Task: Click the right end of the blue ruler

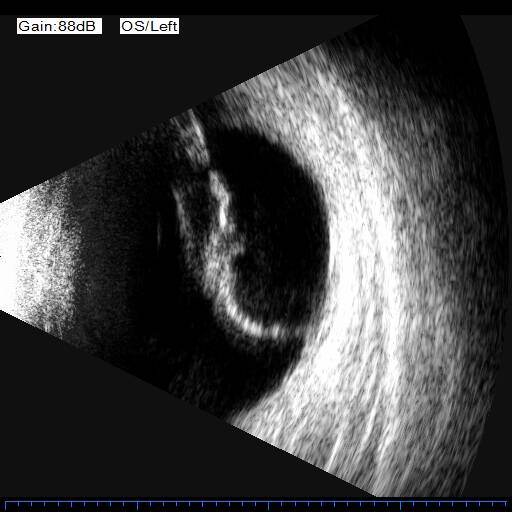Action: tap(506, 504)
